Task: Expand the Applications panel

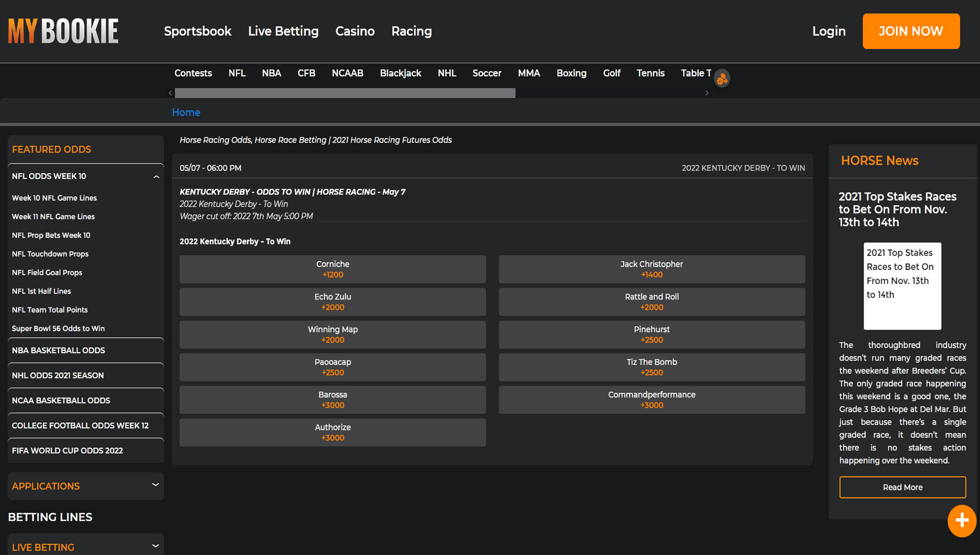Action: click(x=155, y=485)
